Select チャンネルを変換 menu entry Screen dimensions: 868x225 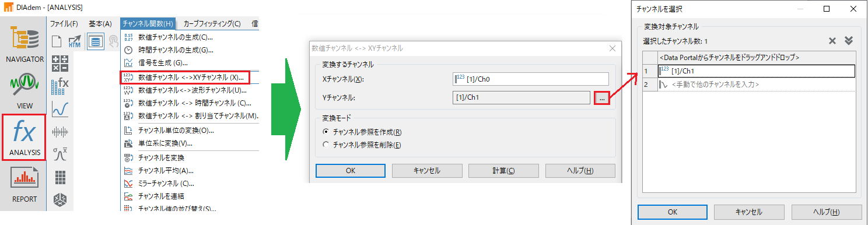coord(190,158)
